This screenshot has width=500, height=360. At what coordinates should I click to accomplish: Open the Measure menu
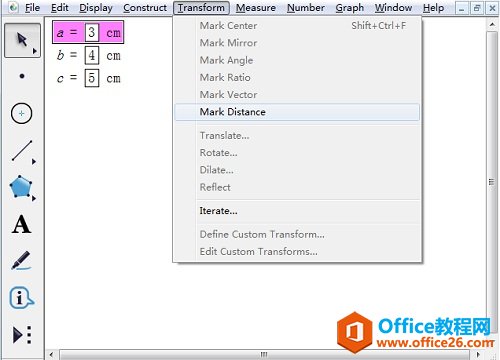(256, 8)
